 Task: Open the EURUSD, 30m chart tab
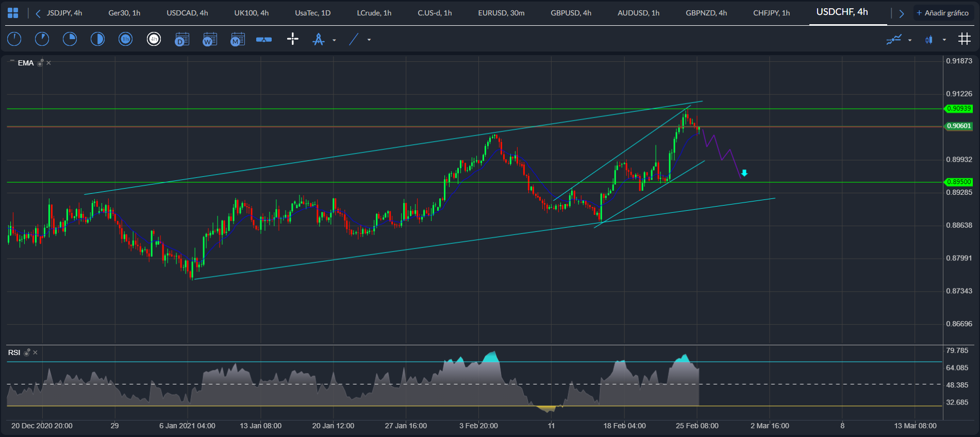pyautogui.click(x=501, y=13)
